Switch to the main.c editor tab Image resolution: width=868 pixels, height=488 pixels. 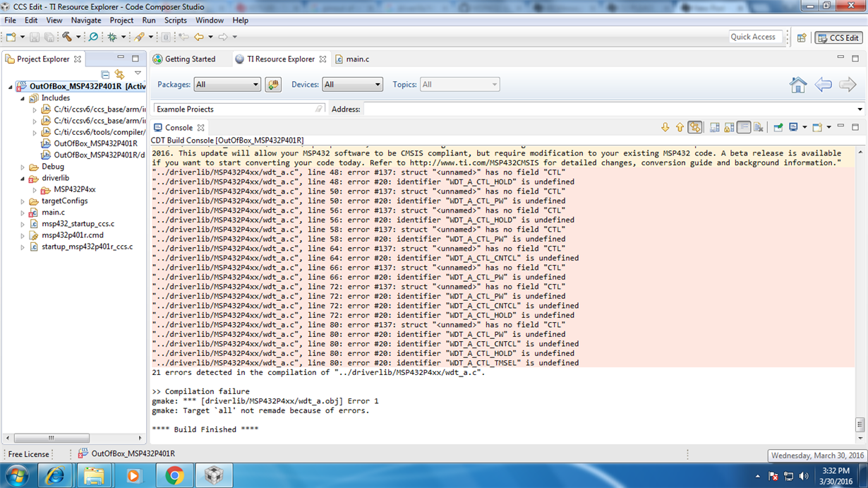352,59
